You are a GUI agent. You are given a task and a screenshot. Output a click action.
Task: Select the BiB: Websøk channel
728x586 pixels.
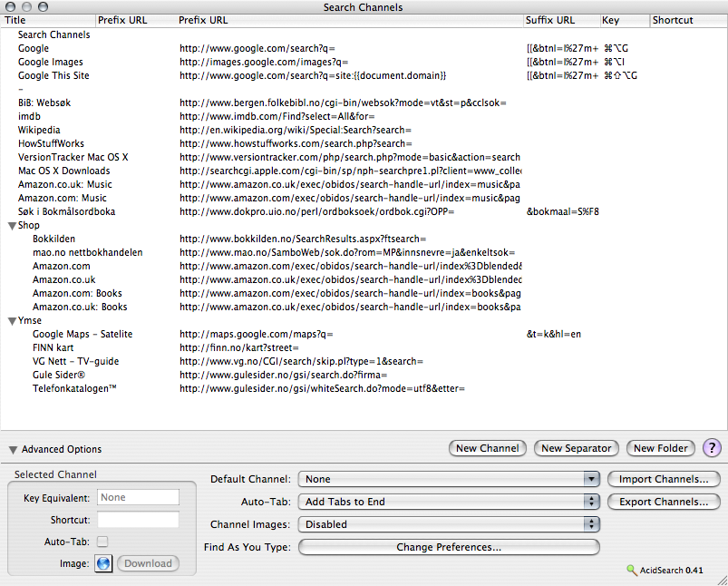pos(44,103)
